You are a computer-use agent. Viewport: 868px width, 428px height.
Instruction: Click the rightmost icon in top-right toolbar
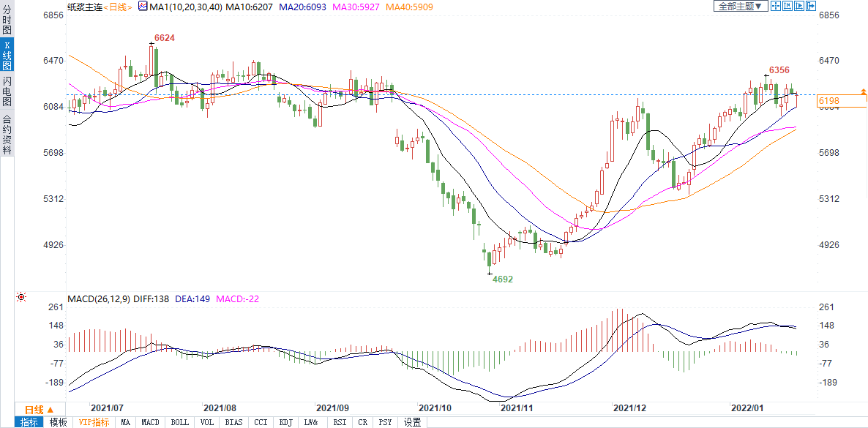pyautogui.click(x=810, y=6)
